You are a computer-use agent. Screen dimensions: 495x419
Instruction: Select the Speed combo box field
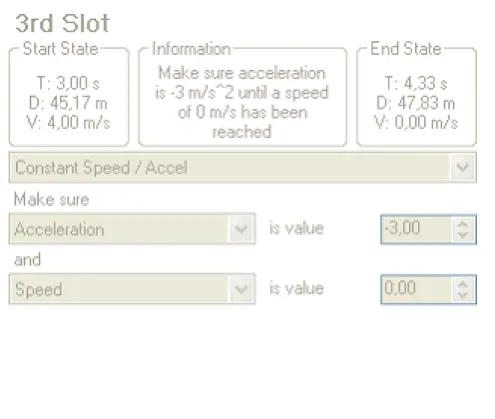click(x=132, y=289)
